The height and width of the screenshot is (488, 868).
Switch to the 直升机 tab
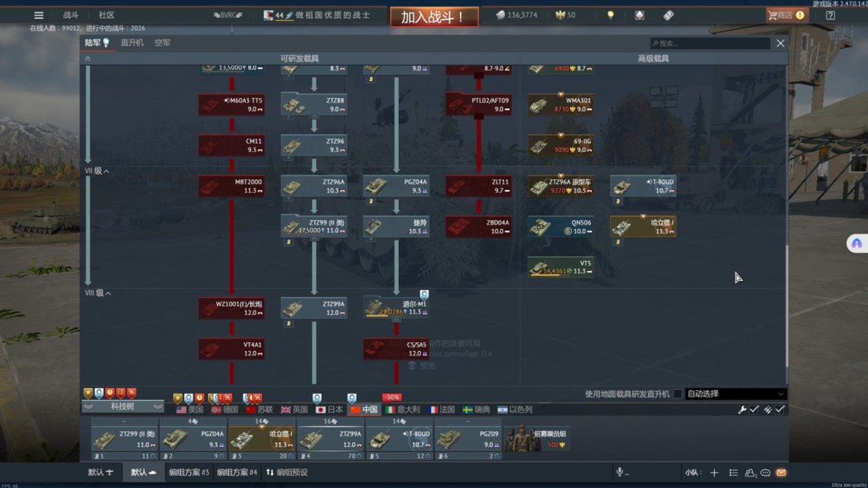pos(132,43)
